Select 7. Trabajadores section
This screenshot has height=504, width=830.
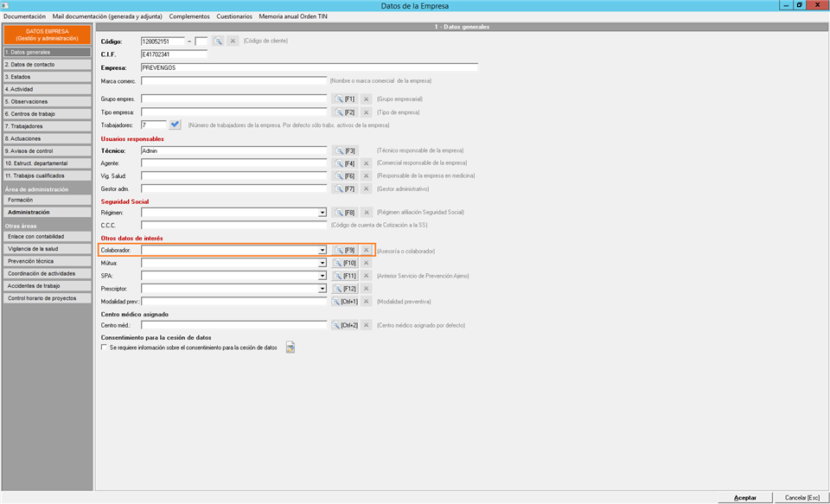point(47,126)
